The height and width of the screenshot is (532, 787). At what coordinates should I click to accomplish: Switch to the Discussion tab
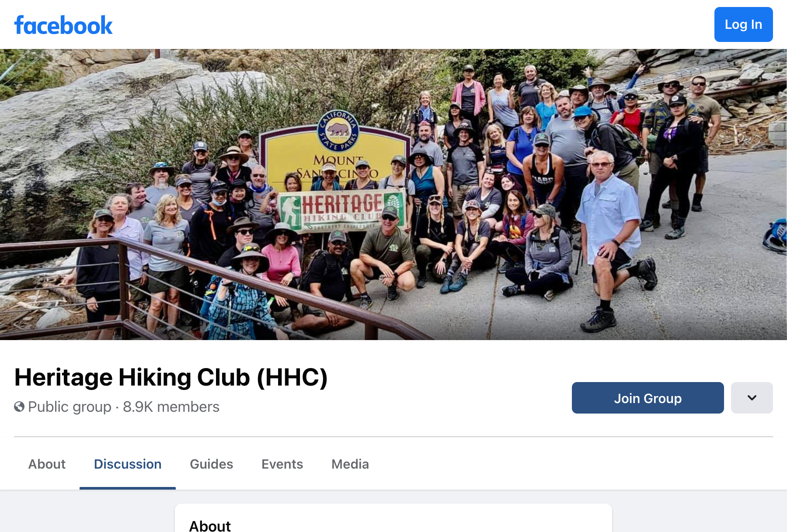point(128,464)
